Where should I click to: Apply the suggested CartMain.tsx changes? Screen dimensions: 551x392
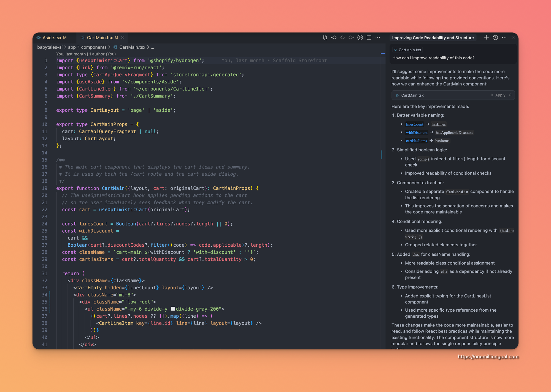coord(498,95)
